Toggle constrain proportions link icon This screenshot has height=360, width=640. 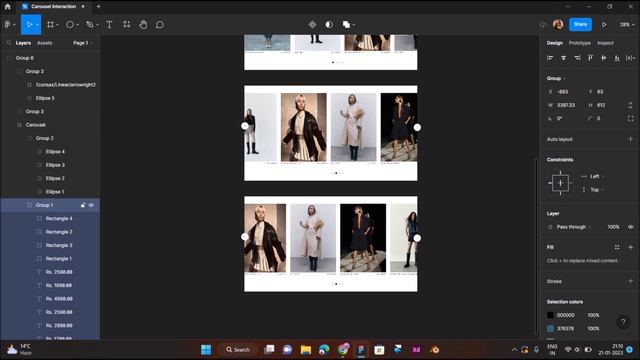[631, 105]
